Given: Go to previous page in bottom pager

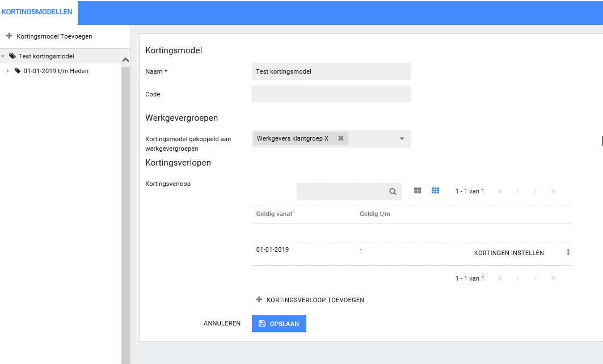Looking at the screenshot, I should (x=518, y=278).
